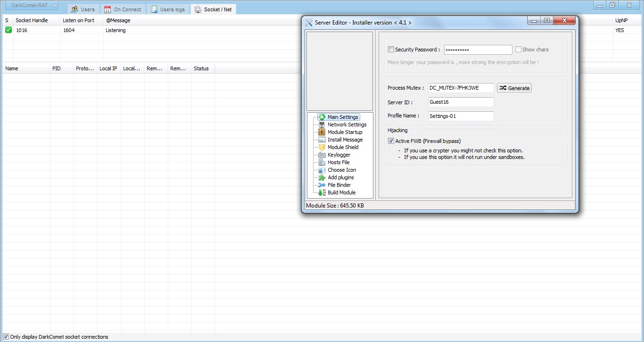Click the empty preview box above the settings tree
Viewport: 644px width, 342px height.
click(339, 71)
